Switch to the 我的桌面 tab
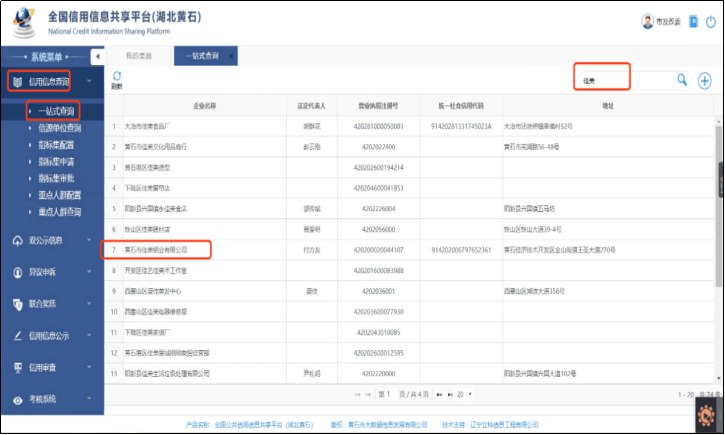Image resolution: width=725 pixels, height=435 pixels. [138, 56]
